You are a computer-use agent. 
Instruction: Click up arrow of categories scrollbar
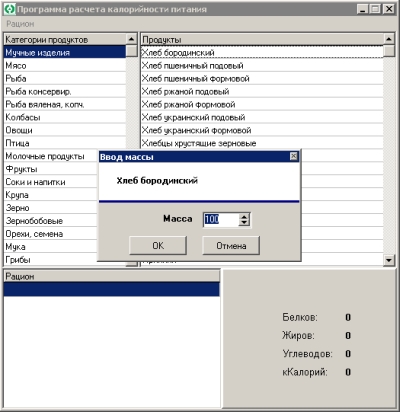(x=132, y=39)
